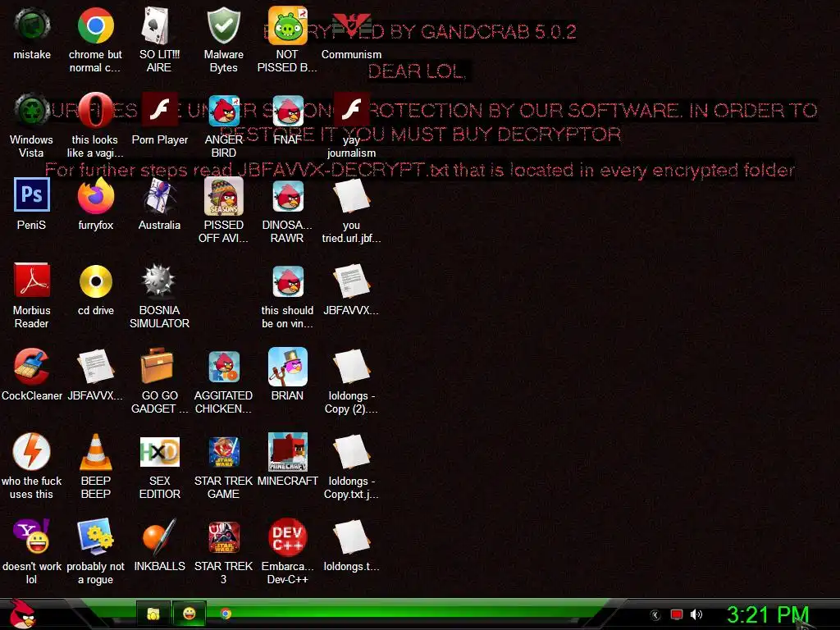
Task: Select the 'loldongs.t...' file icon
Action: coord(351,537)
